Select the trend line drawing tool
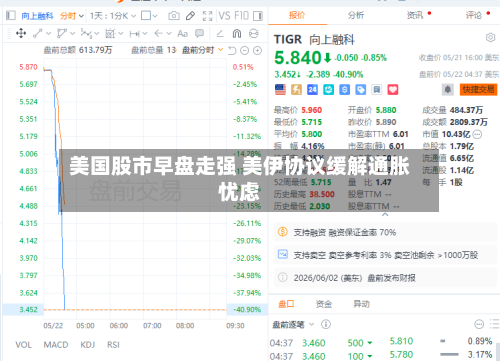This screenshot has height=361, width=500. [x=37, y=33]
